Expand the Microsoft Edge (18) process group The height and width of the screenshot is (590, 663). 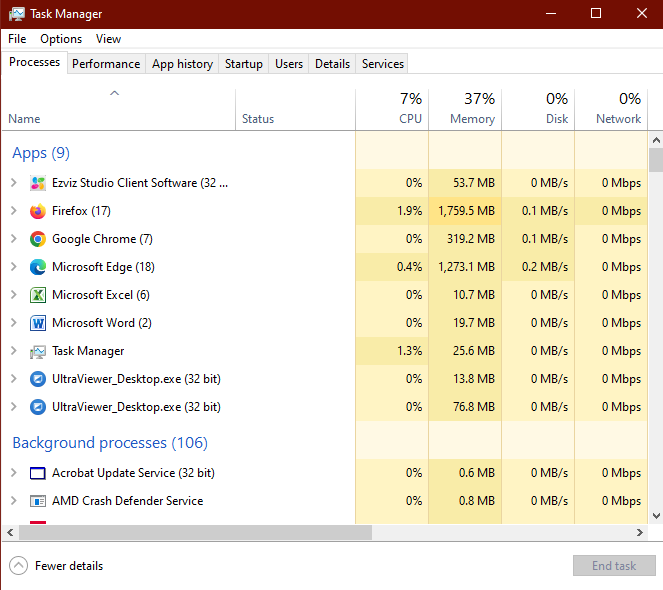click(x=14, y=266)
